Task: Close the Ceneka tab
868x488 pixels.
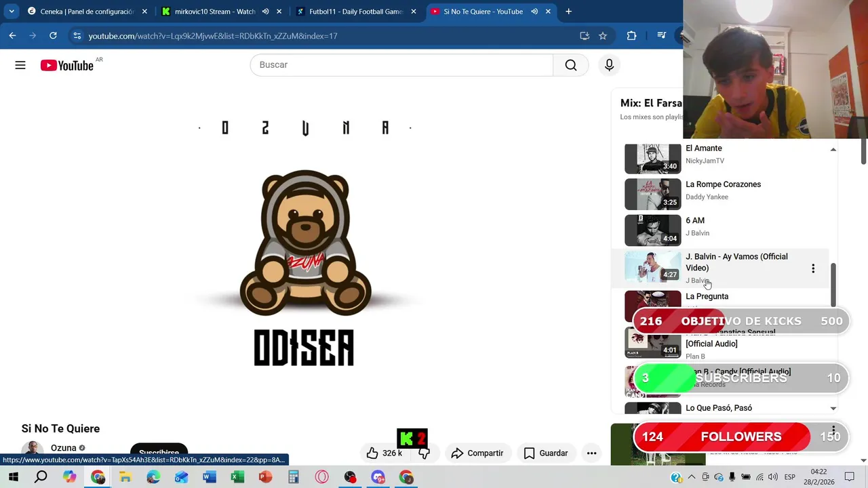Action: [144, 12]
